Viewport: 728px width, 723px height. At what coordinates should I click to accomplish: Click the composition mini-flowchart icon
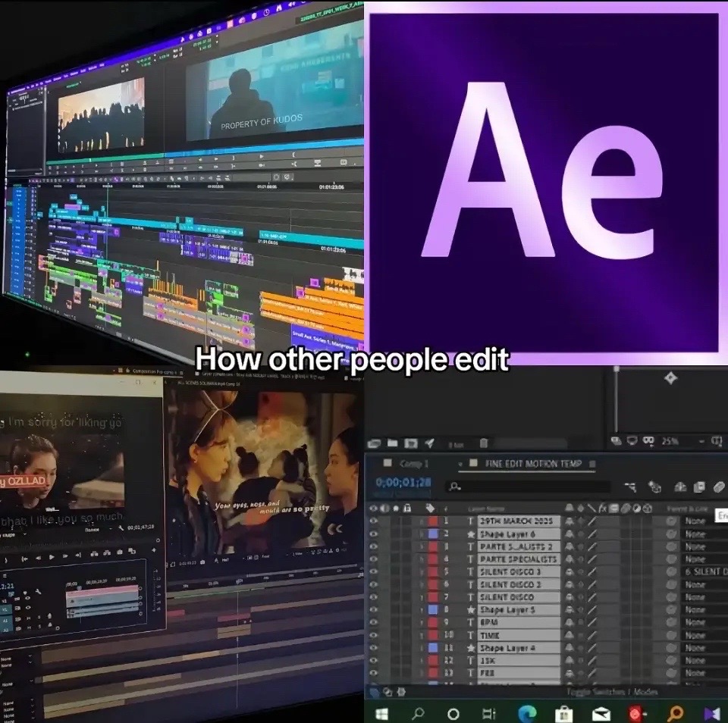630,487
